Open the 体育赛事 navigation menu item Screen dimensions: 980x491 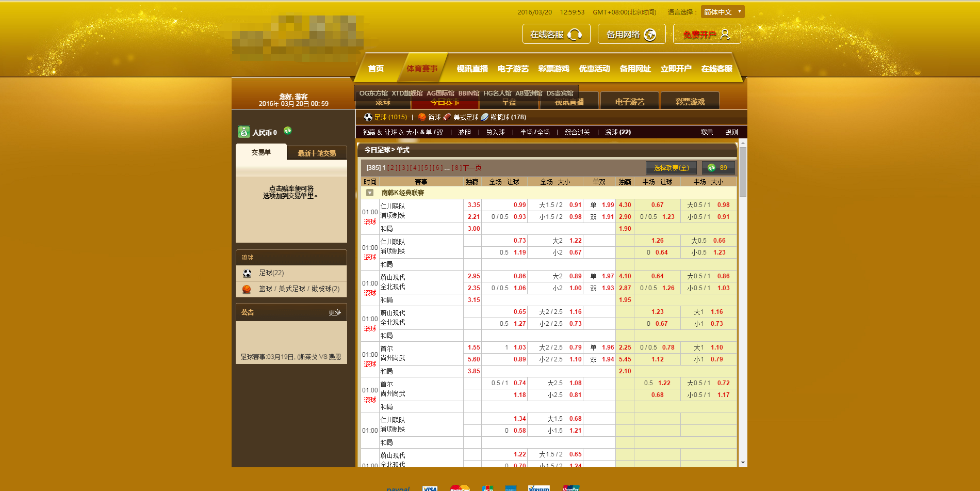click(x=421, y=69)
